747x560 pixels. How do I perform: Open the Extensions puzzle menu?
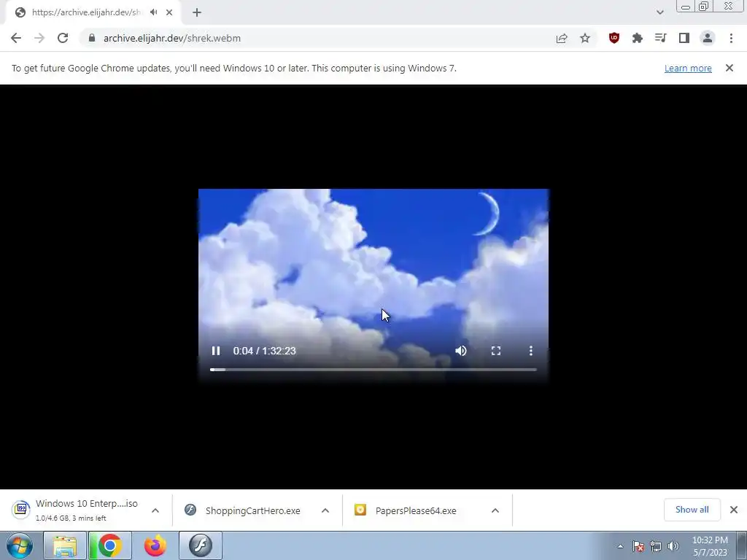click(x=638, y=38)
